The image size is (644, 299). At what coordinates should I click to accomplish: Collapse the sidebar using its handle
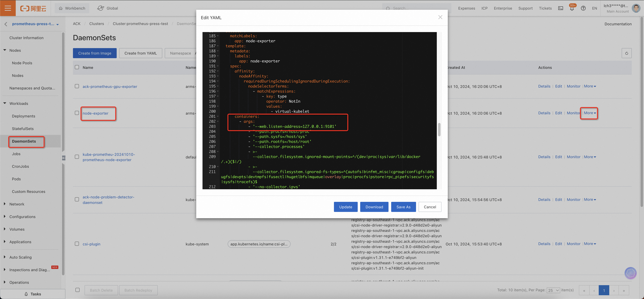pyautogui.click(x=64, y=158)
